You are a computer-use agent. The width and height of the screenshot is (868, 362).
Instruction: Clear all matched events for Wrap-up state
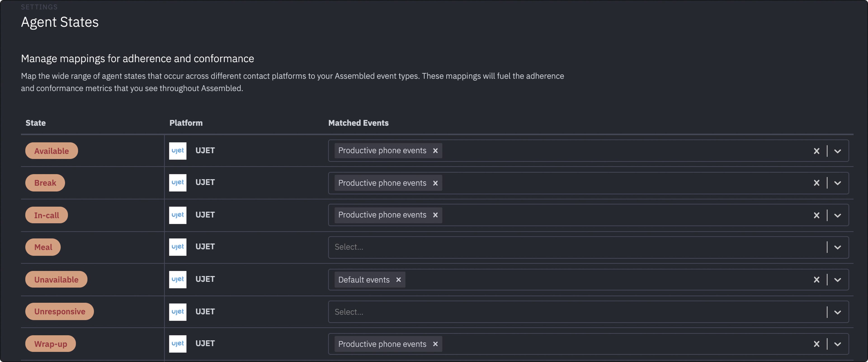816,344
